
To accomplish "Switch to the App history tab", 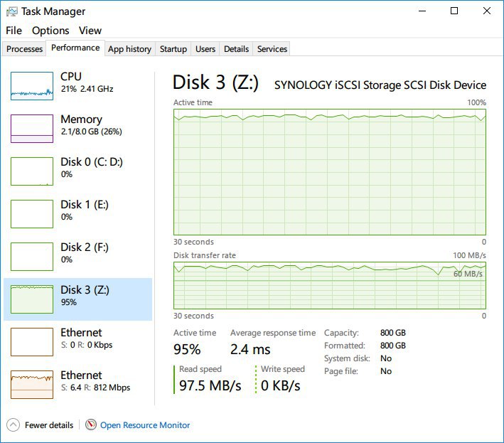I will 129,49.
